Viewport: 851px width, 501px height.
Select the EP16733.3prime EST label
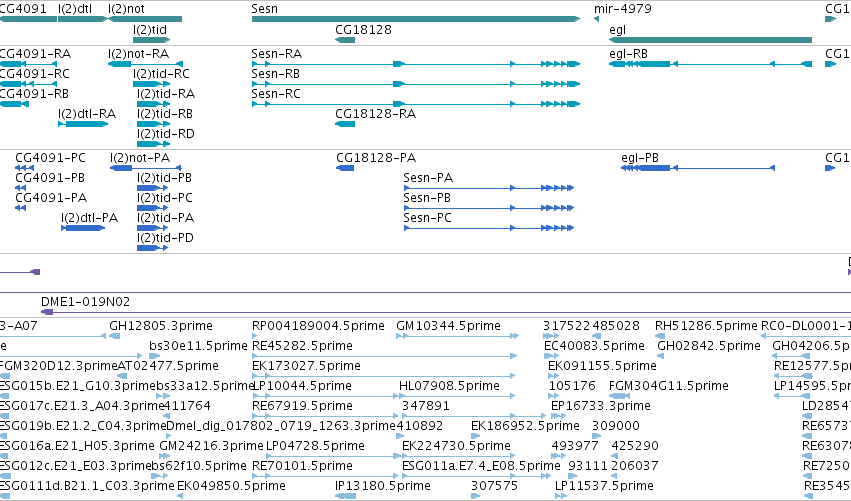pyautogui.click(x=600, y=407)
